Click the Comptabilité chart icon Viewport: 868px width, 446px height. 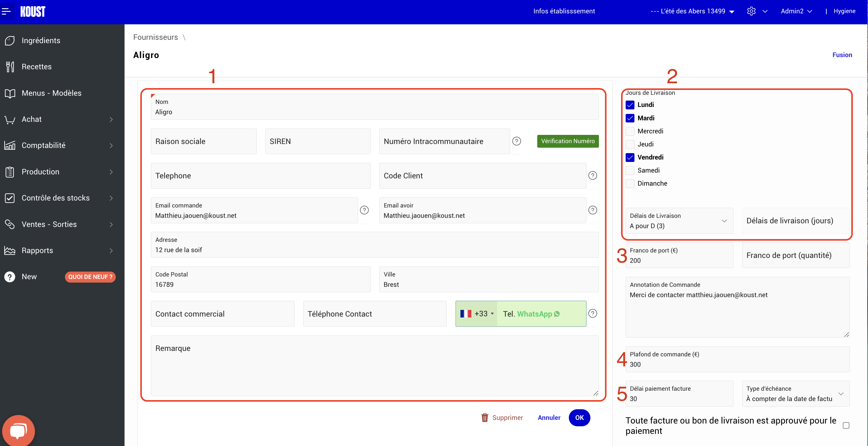(x=10, y=145)
